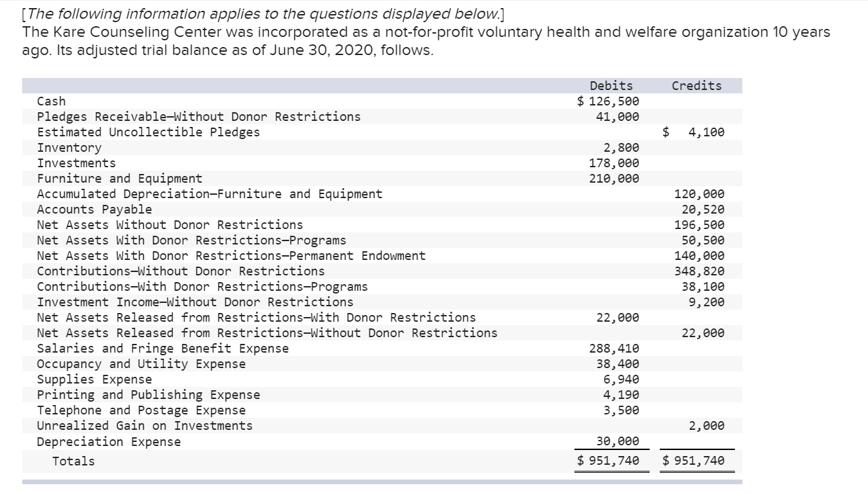This screenshot has height=493, width=868.
Task: Click the Debits column header
Action: [x=611, y=86]
